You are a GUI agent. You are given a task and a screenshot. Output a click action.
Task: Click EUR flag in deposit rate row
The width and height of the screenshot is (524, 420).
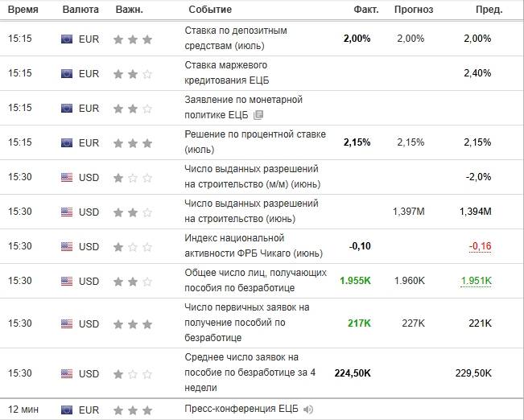[67, 39]
